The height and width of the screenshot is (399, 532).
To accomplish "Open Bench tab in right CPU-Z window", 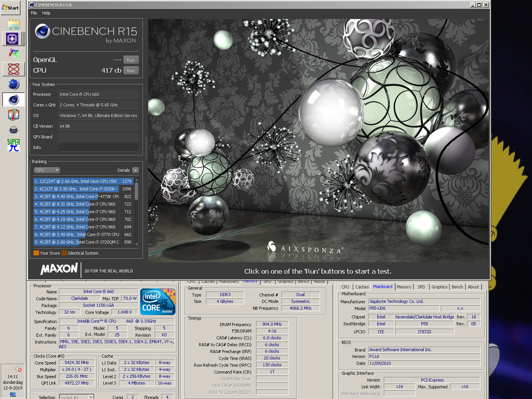I will 458,287.
